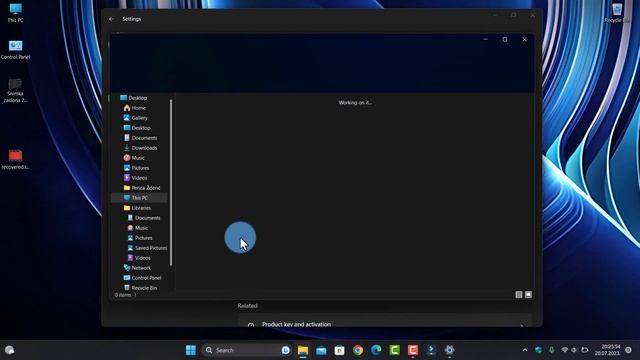
Task: Maximize the File Explorer window
Action: point(505,40)
